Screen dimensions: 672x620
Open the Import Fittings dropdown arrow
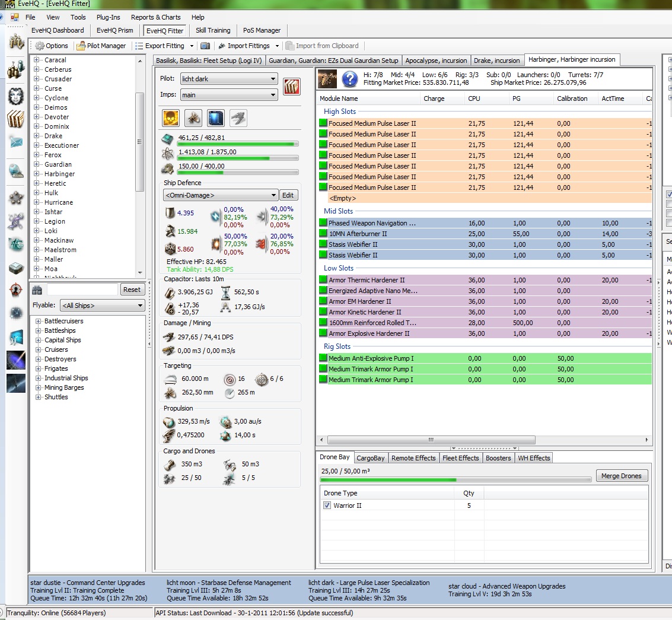tap(277, 46)
